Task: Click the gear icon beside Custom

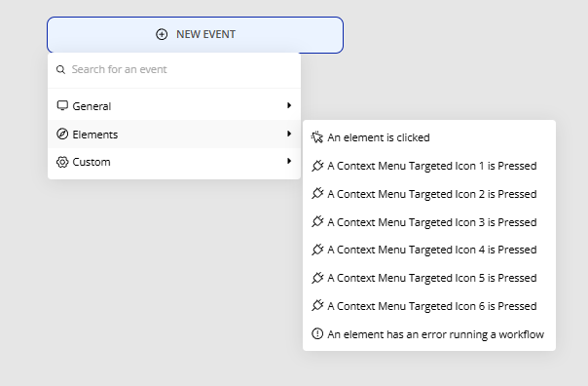Action: coord(62,162)
